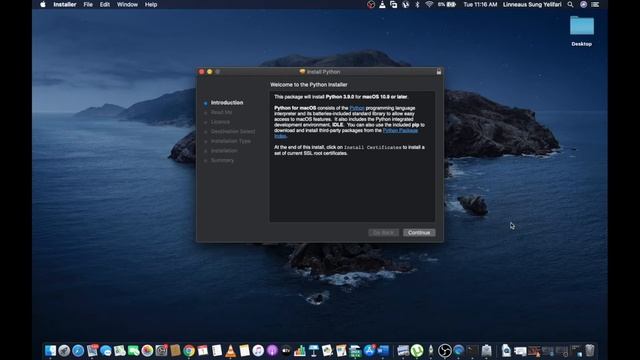Open VLC media player from the dock
Viewport: 640px width, 360px height.
tap(231, 351)
